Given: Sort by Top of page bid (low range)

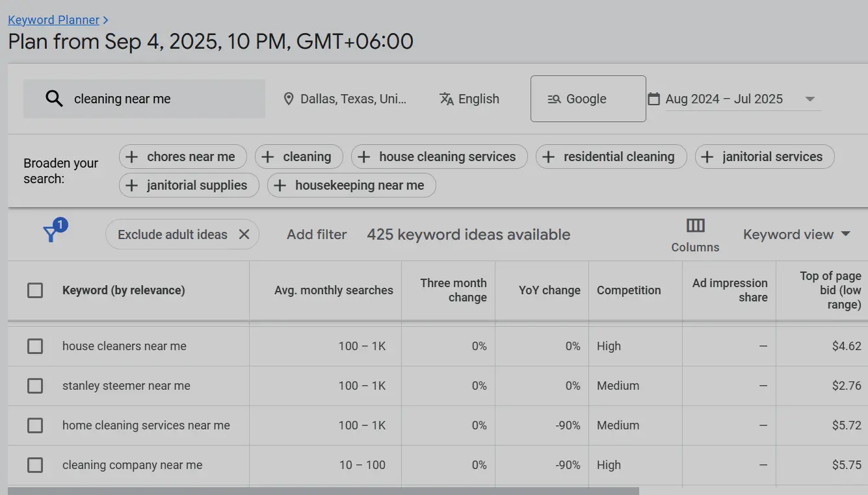Looking at the screenshot, I should coord(830,290).
